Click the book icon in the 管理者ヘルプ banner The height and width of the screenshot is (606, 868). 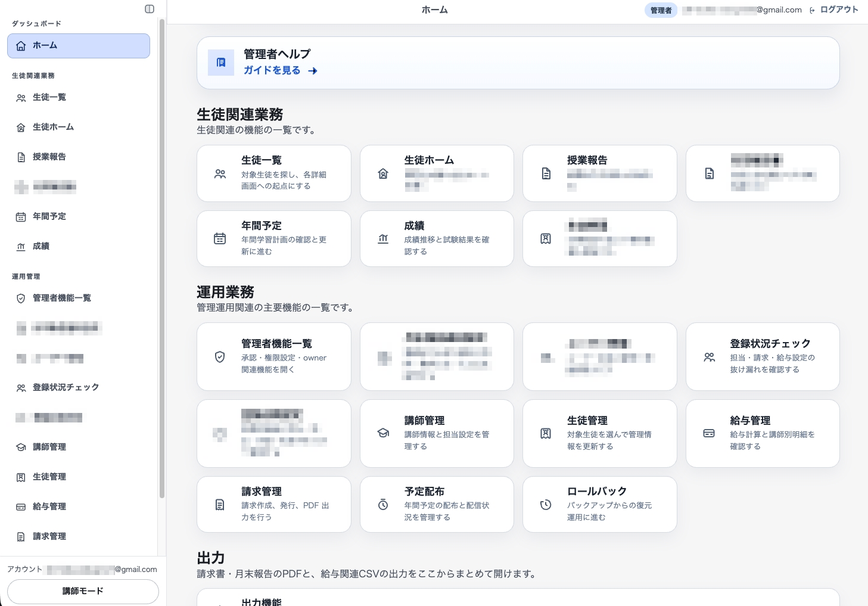point(221,63)
